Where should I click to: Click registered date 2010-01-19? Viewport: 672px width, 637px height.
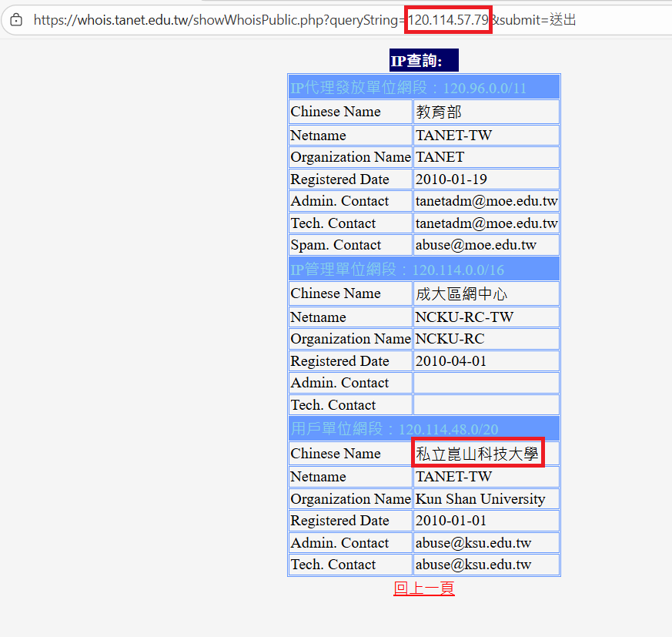point(486,179)
